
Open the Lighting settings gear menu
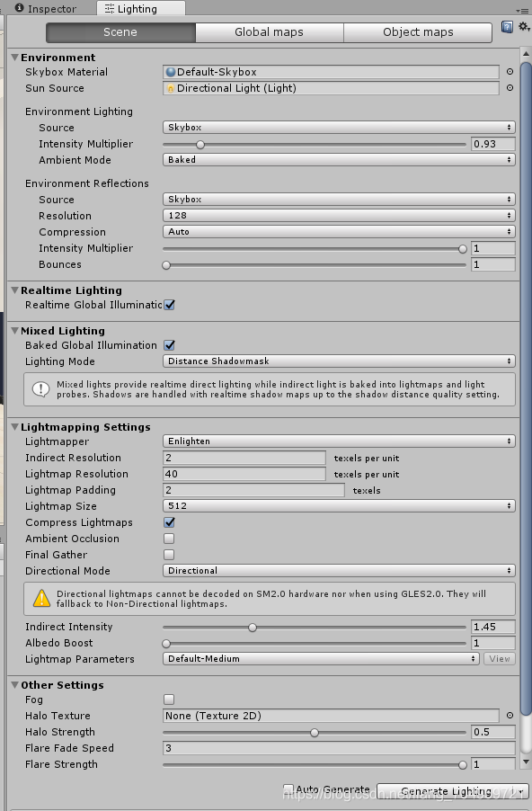pyautogui.click(x=524, y=26)
